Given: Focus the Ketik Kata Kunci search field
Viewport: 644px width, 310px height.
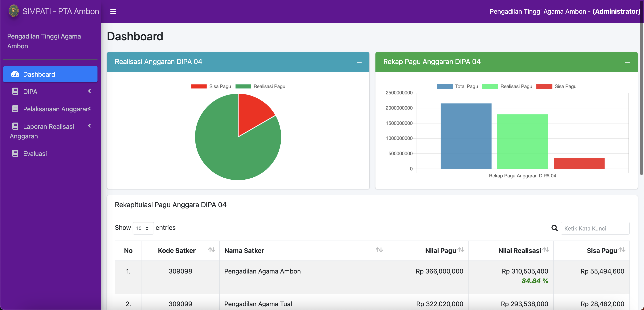Looking at the screenshot, I should (x=595, y=228).
